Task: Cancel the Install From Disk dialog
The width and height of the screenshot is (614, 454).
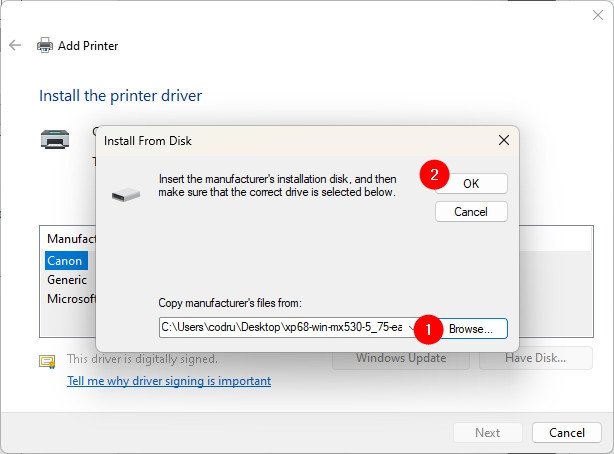Action: pyautogui.click(x=471, y=212)
